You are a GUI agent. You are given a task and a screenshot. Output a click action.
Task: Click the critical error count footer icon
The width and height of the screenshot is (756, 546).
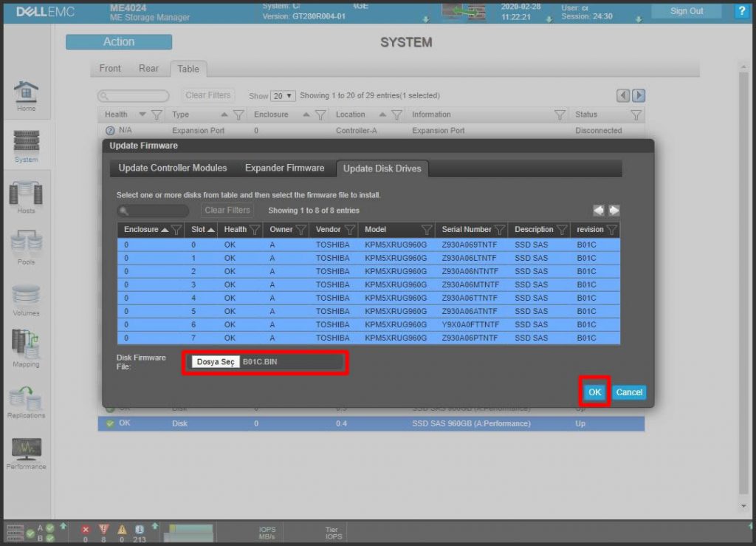click(x=86, y=530)
